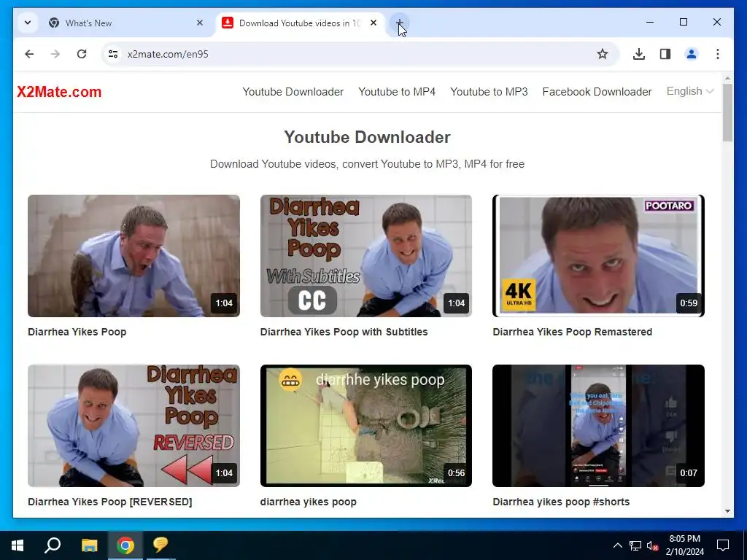Open the Chrome profile avatar

click(x=692, y=54)
